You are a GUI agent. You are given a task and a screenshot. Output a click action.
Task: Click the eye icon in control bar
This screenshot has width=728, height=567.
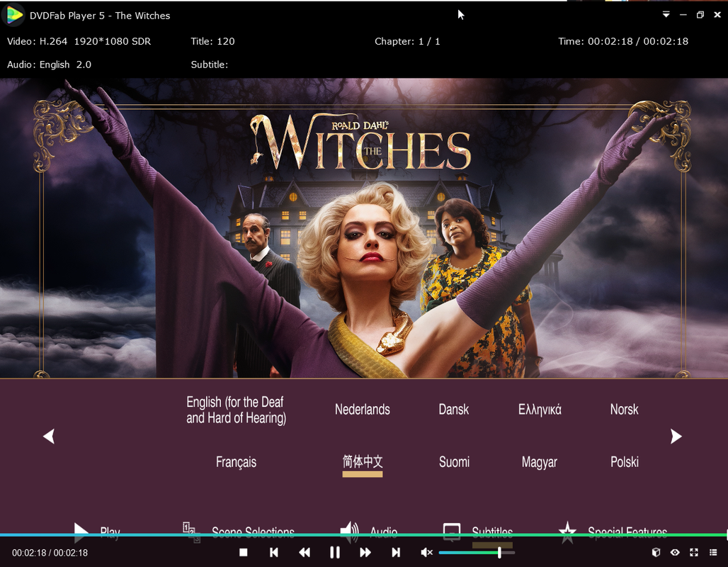pos(675,552)
